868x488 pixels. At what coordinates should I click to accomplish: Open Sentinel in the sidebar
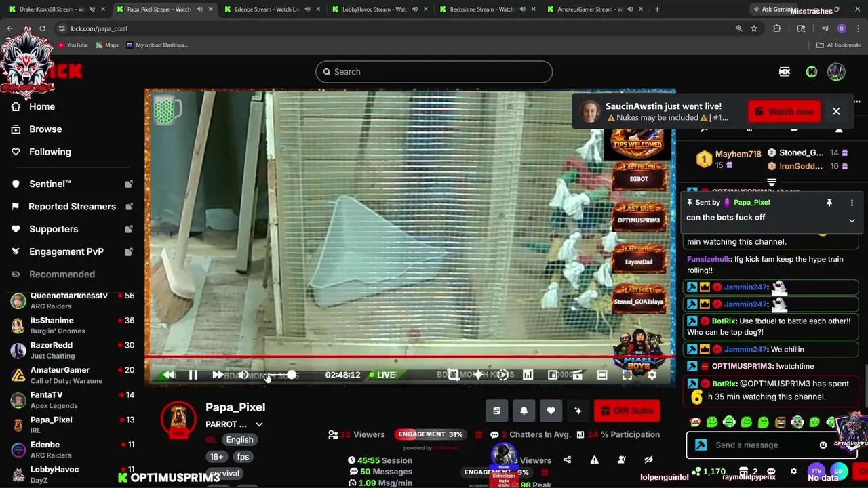[x=50, y=184]
